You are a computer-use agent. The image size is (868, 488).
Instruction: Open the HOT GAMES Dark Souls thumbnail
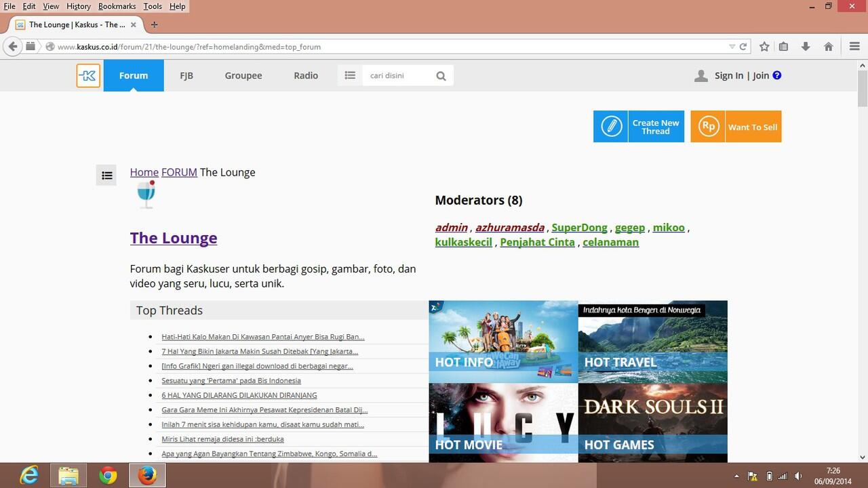652,423
